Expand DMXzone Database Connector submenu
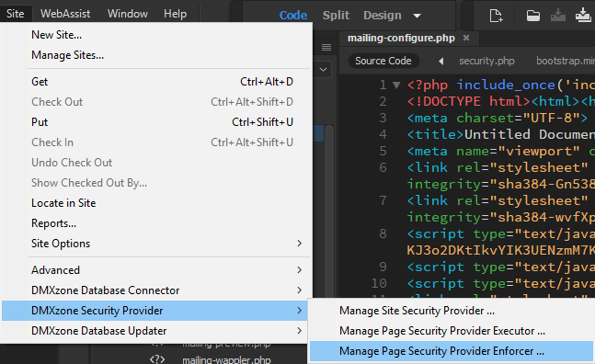 [156, 290]
